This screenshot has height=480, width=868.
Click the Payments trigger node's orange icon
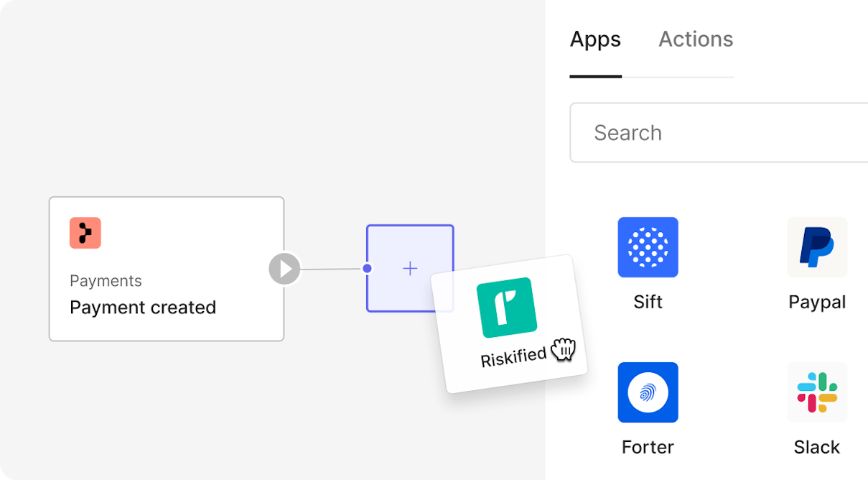(85, 233)
